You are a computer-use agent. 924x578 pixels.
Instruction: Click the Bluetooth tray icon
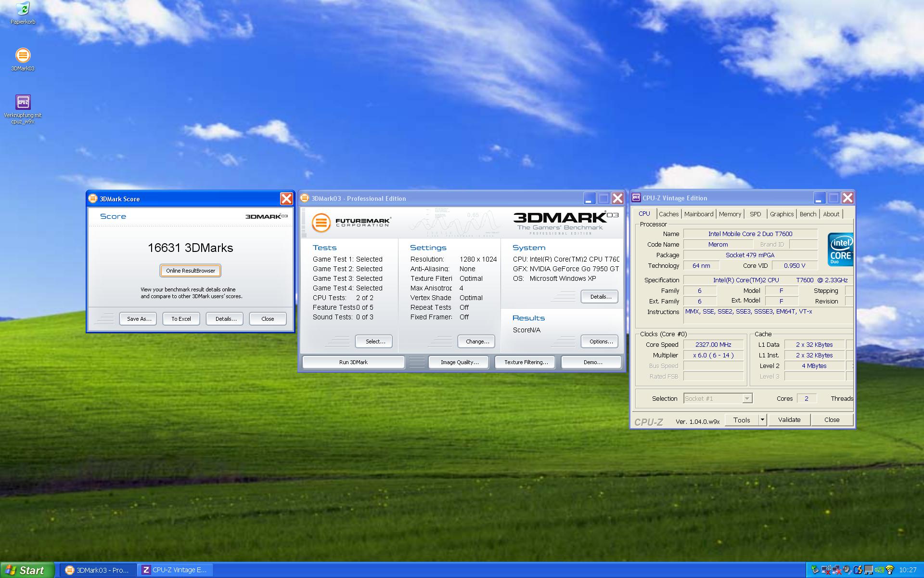pos(858,570)
